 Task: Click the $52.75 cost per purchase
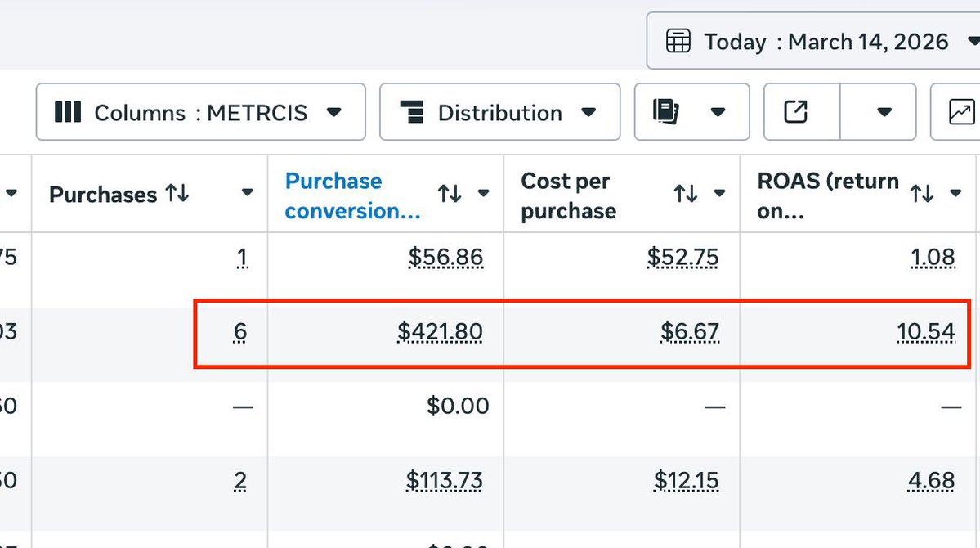682,258
